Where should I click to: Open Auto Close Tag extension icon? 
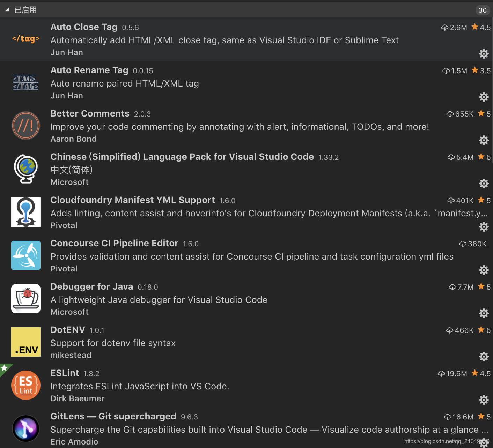(26, 39)
